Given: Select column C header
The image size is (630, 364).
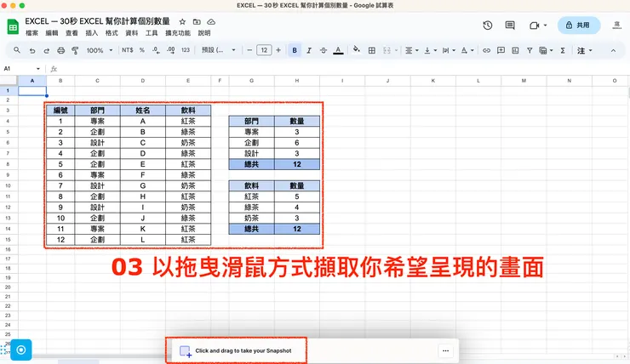Looking at the screenshot, I should point(97,81).
